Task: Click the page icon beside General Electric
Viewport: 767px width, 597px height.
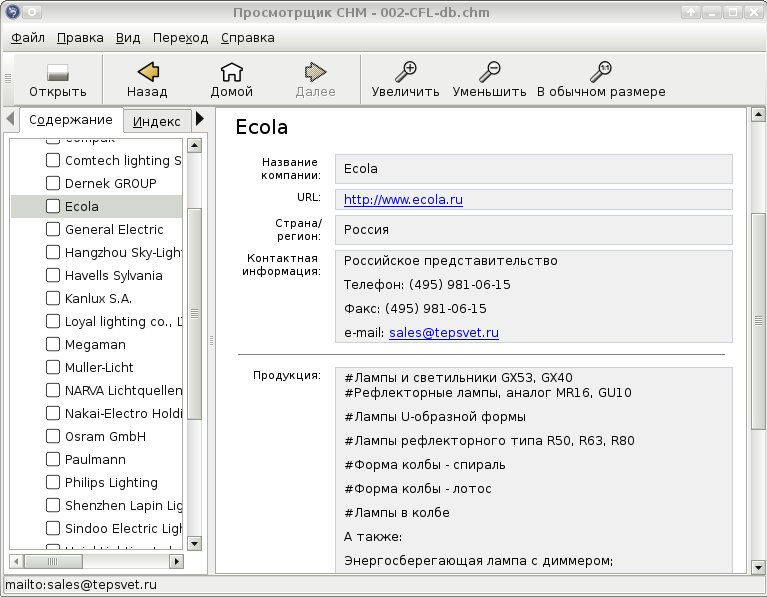Action: click(53, 229)
